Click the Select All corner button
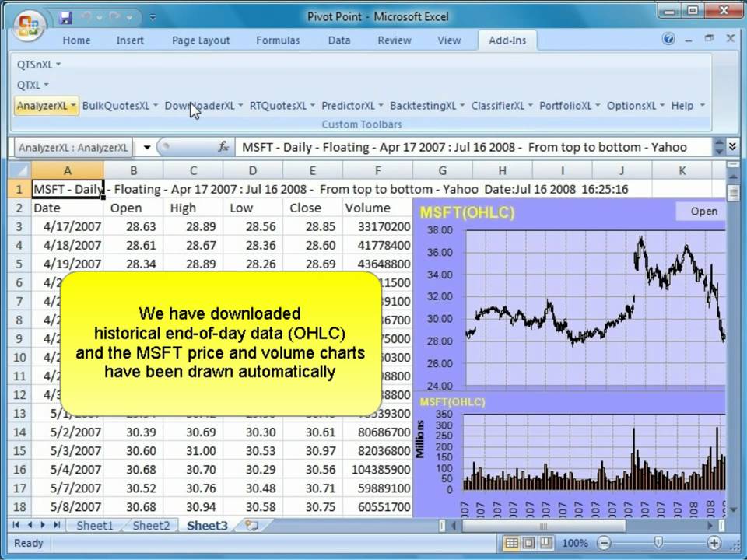 pyautogui.click(x=19, y=170)
